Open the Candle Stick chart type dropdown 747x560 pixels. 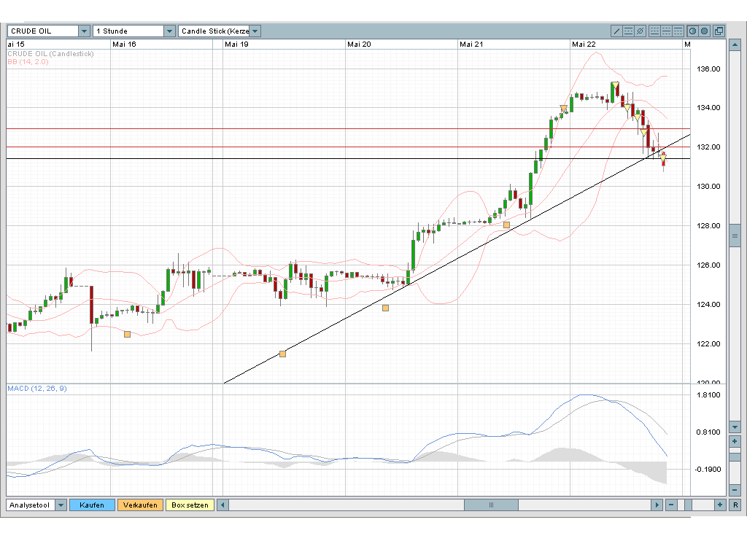(255, 31)
